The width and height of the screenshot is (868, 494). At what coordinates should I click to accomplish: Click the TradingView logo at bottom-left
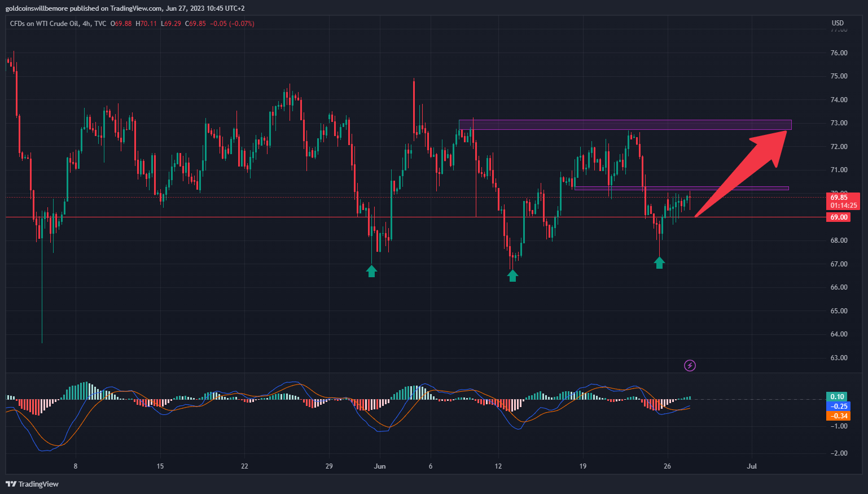tap(32, 484)
